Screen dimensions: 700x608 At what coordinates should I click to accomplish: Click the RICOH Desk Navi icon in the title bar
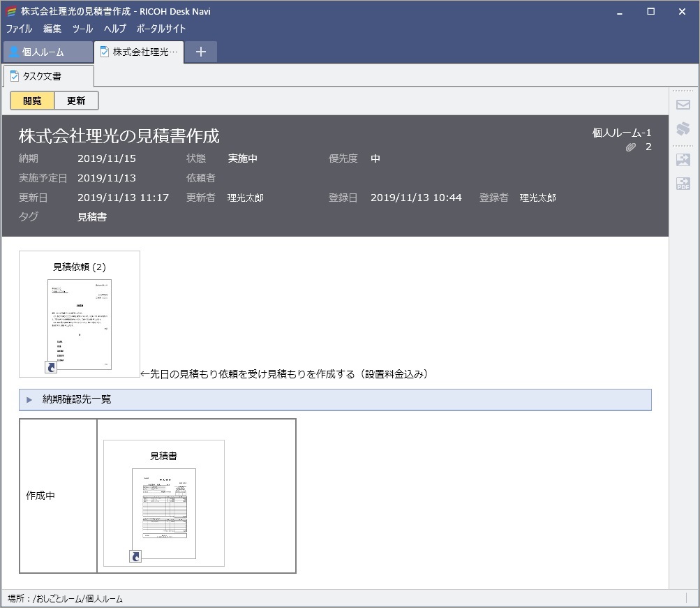(10, 11)
